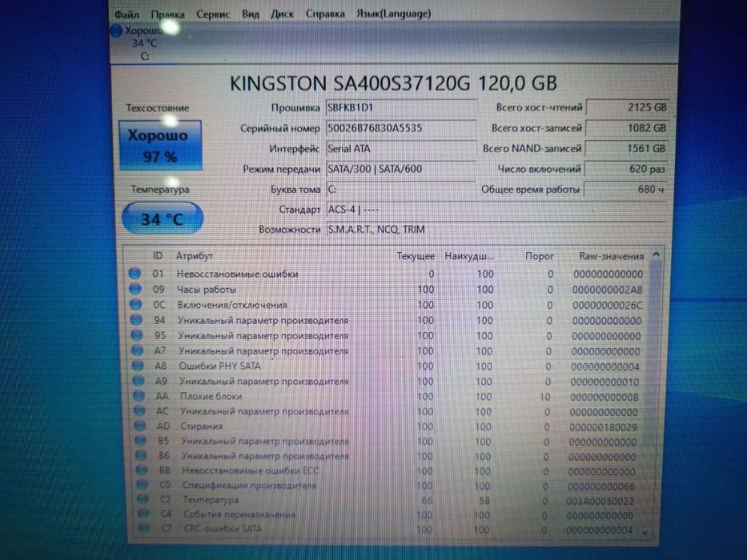Click status icon of row 94
The width and height of the screenshot is (747, 560).
136,319
